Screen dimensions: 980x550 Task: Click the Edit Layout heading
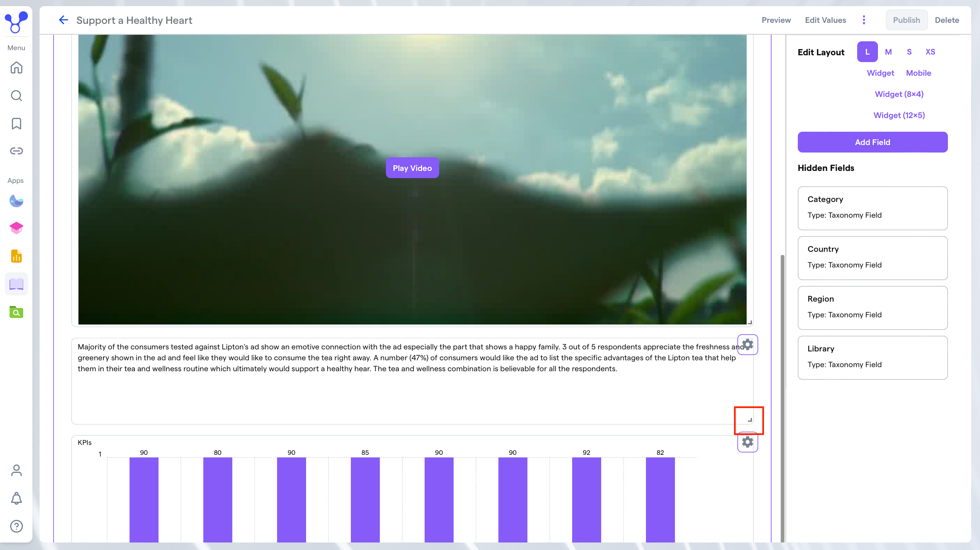pos(821,52)
